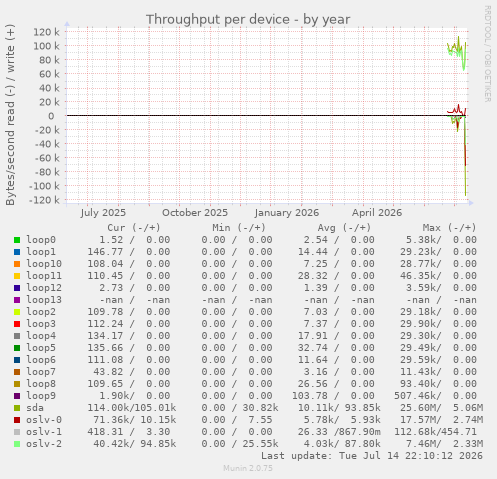Click the graph title 'Throughput per device - by year'

(248, 20)
